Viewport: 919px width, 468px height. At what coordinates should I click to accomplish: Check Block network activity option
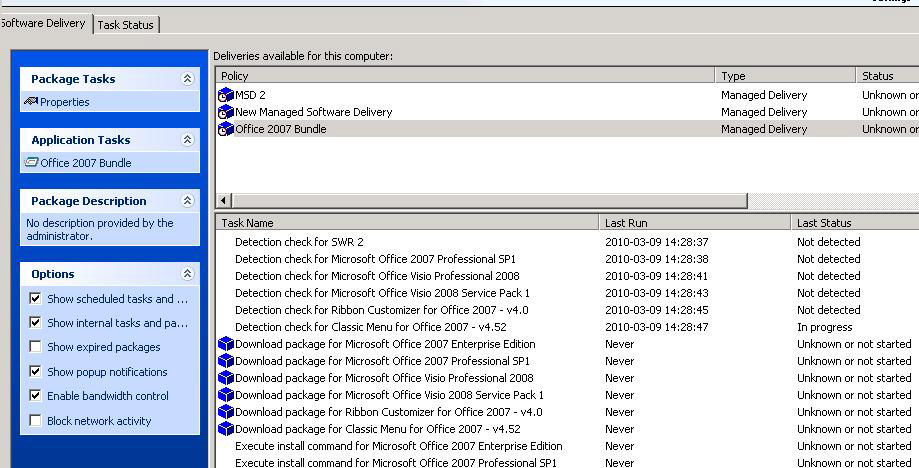(x=36, y=421)
